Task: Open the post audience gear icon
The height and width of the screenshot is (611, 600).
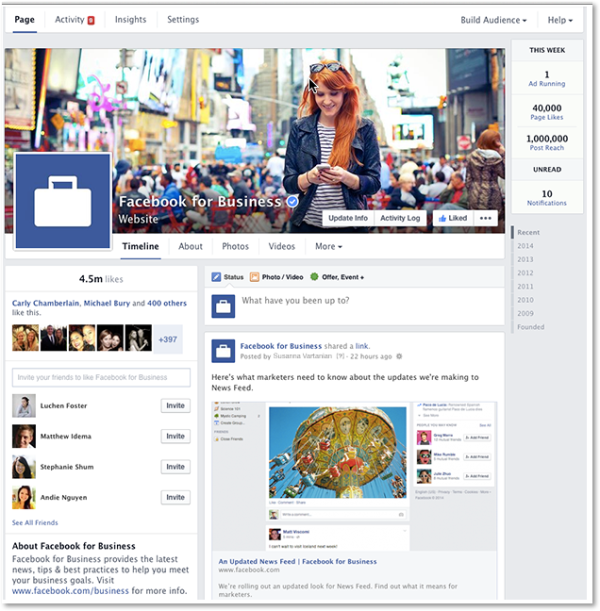Action: pos(399,356)
